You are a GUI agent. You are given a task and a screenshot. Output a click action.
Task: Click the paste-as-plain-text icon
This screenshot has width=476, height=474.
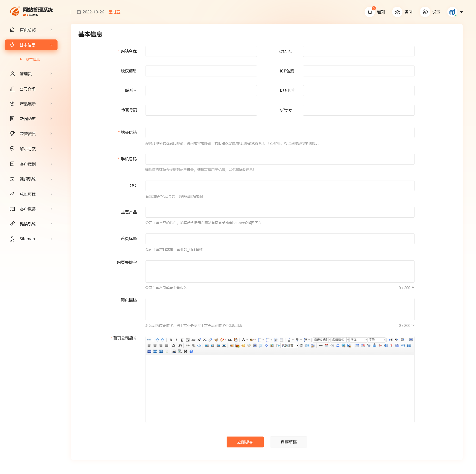(x=236, y=340)
